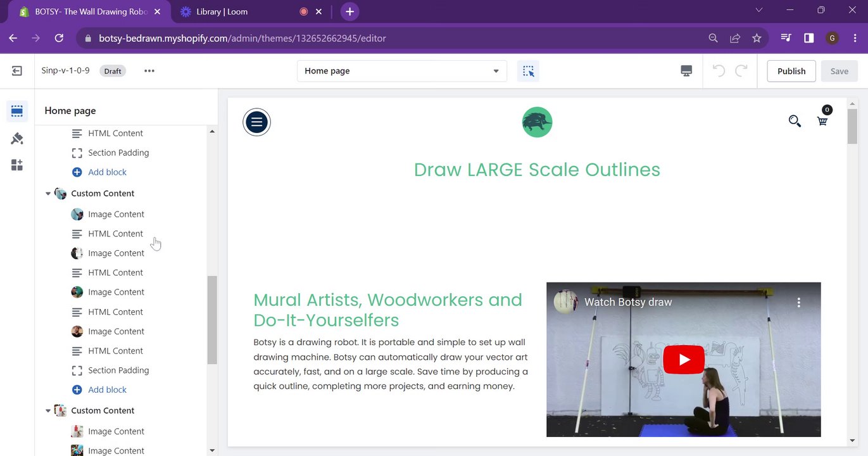868x456 pixels.
Task: Click the Publish button
Action: (791, 71)
